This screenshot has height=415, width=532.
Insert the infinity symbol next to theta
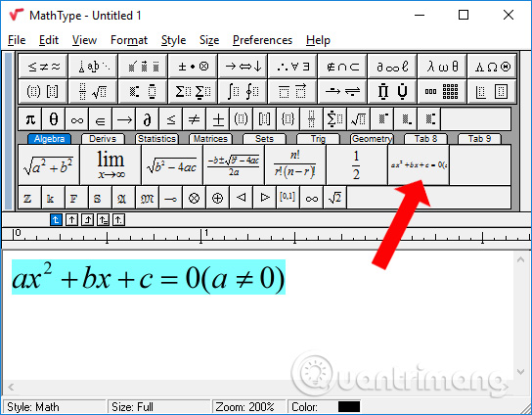tap(76, 119)
